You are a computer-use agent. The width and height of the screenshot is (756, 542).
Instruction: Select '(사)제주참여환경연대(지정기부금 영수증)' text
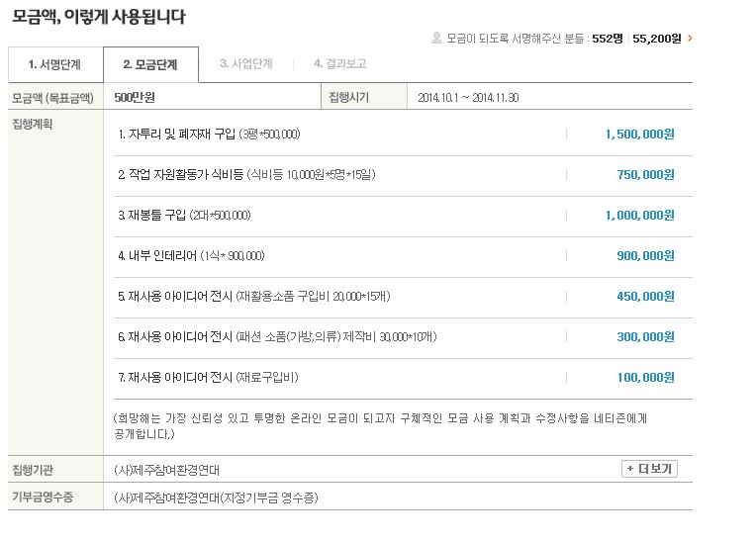(216, 497)
